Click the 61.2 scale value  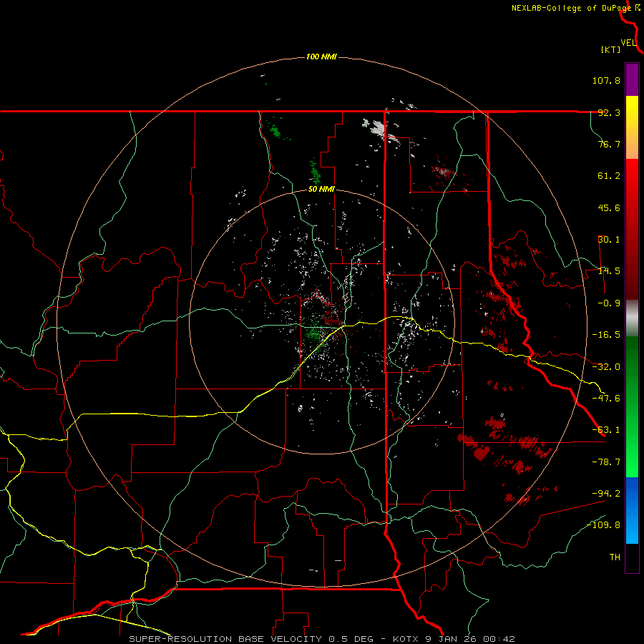[609, 176]
